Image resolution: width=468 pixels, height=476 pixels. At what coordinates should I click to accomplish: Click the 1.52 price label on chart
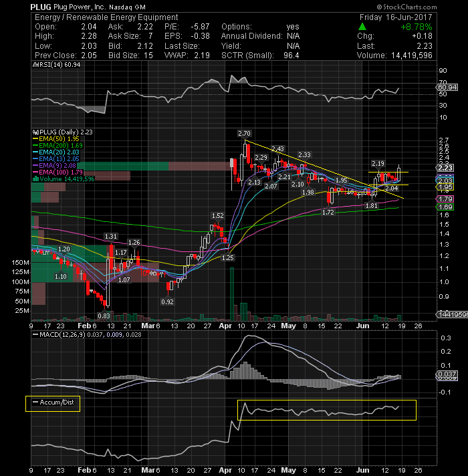217,216
